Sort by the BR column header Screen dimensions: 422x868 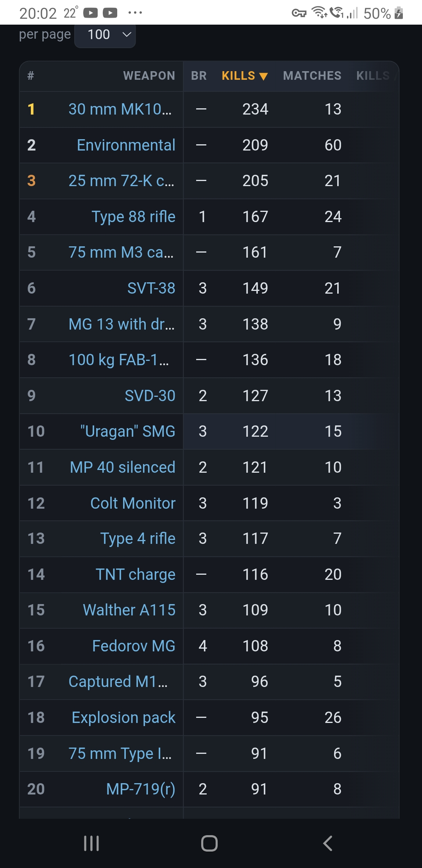coord(199,76)
